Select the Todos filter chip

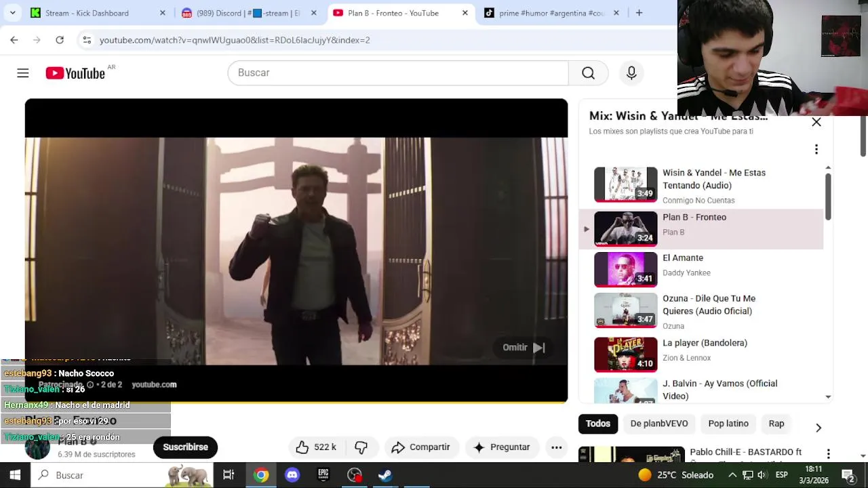(x=598, y=424)
